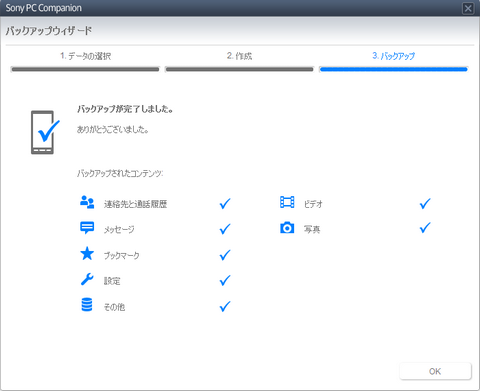Click the checkmark next to 設定
480x391 pixels.
[x=225, y=280]
